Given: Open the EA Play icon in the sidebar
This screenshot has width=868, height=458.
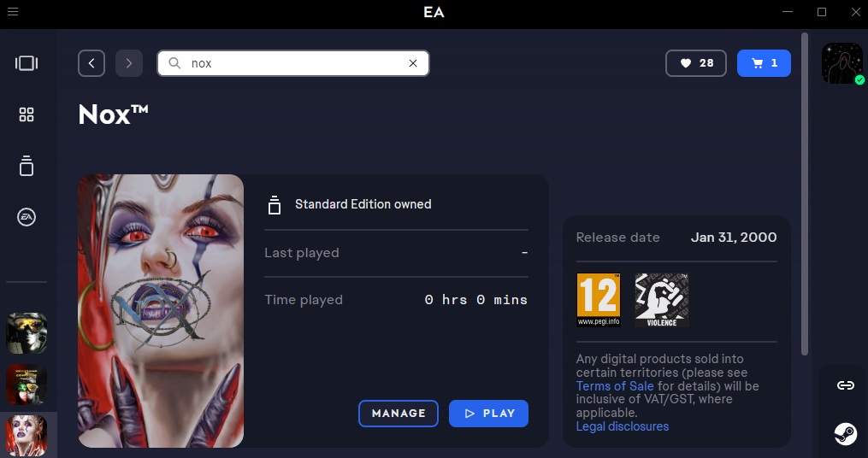Looking at the screenshot, I should click(x=27, y=217).
